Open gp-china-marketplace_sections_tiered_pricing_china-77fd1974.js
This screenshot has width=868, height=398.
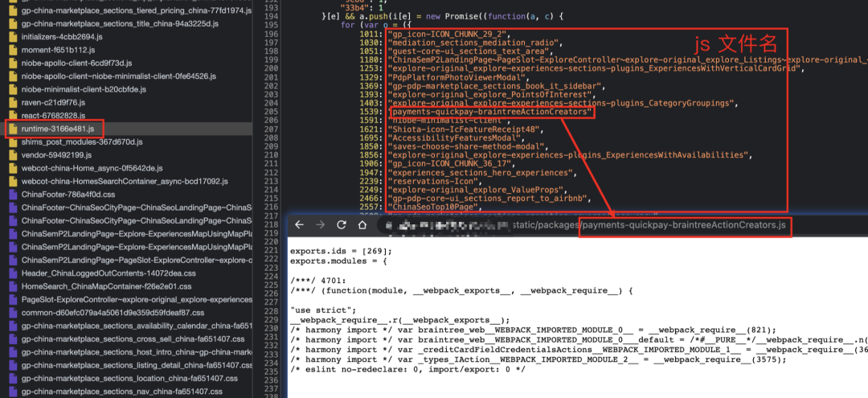[137, 11]
